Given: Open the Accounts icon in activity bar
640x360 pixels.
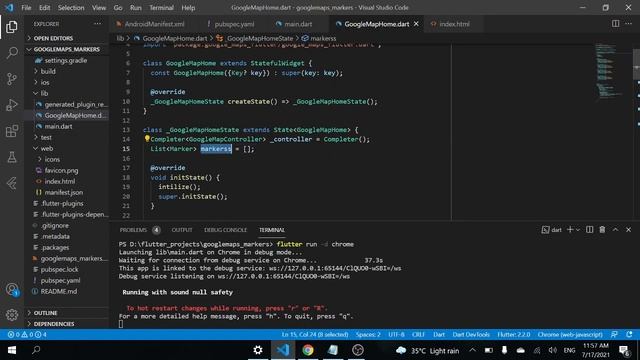Looking at the screenshot, I should (12, 289).
